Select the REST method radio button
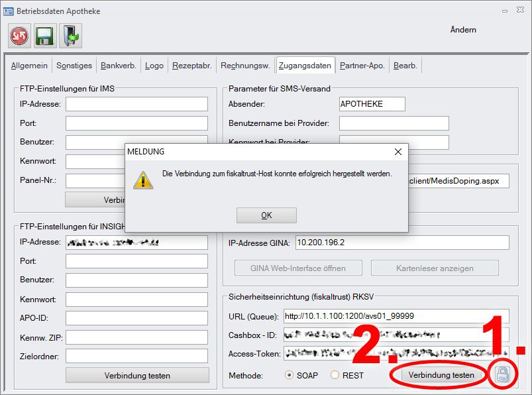Screen dimensions: 532x395 335,375
